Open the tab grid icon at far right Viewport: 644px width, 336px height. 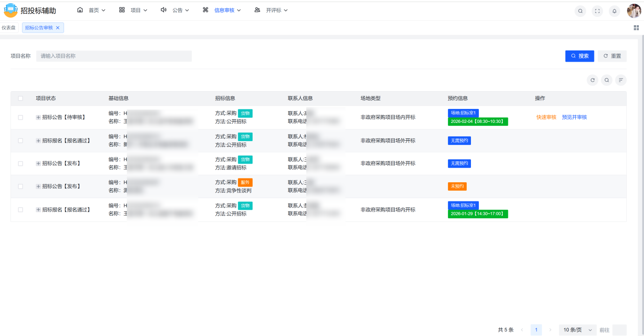[x=636, y=28]
